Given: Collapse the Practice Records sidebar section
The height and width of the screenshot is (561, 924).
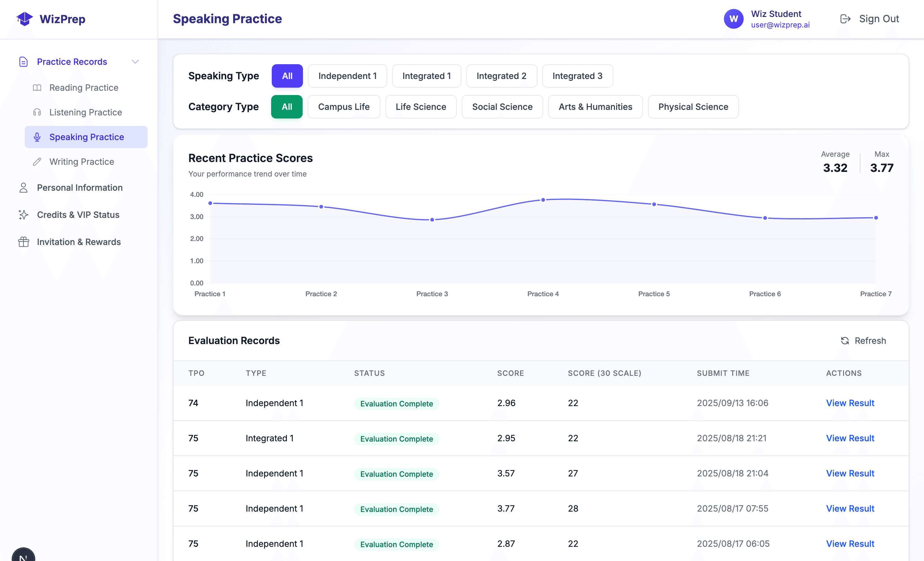Looking at the screenshot, I should [135, 61].
